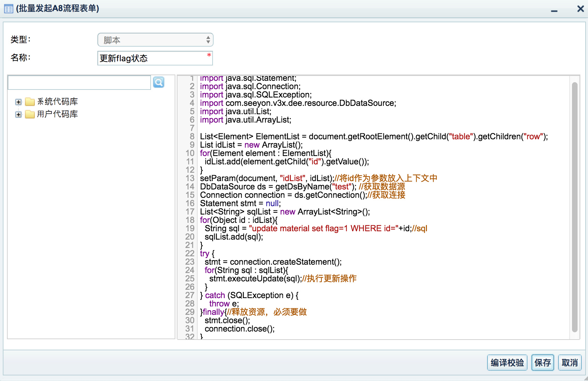
Task: Click the resize grip at dialog corner
Action: [x=585, y=379]
